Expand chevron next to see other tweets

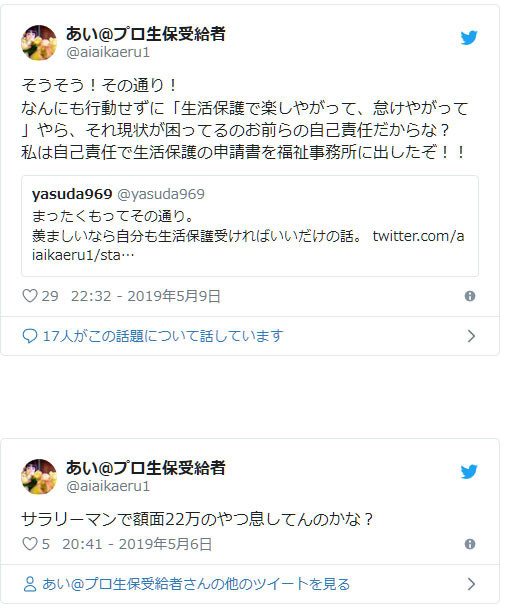point(471,584)
